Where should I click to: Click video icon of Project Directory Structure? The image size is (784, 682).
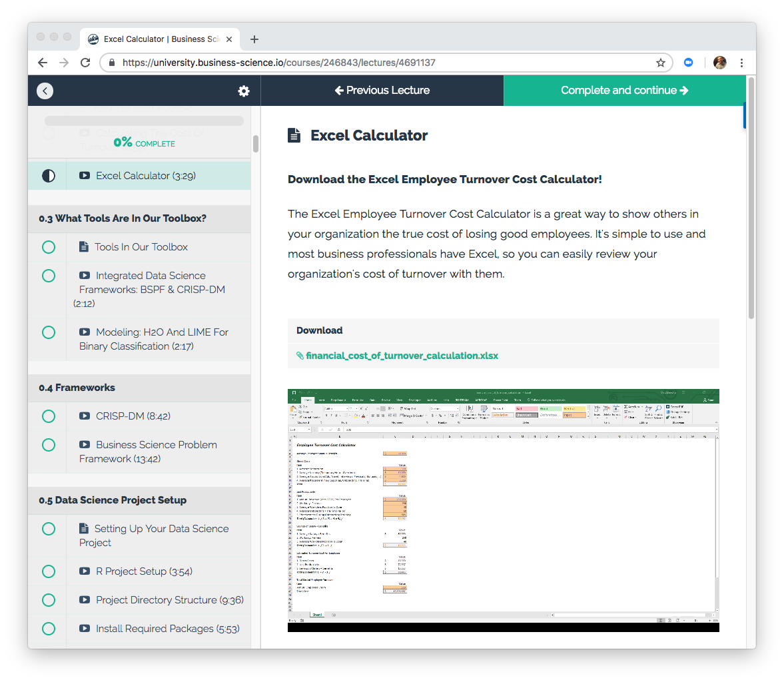[85, 599]
